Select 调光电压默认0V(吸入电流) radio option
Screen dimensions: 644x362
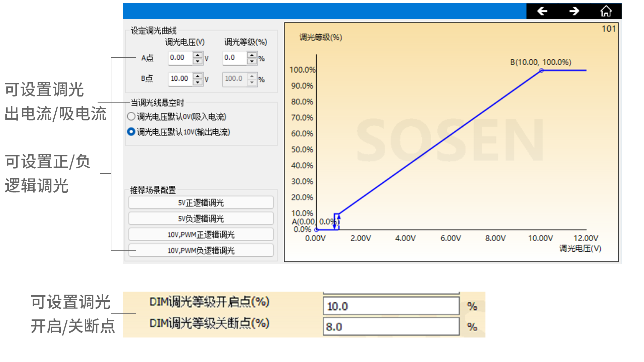click(131, 116)
